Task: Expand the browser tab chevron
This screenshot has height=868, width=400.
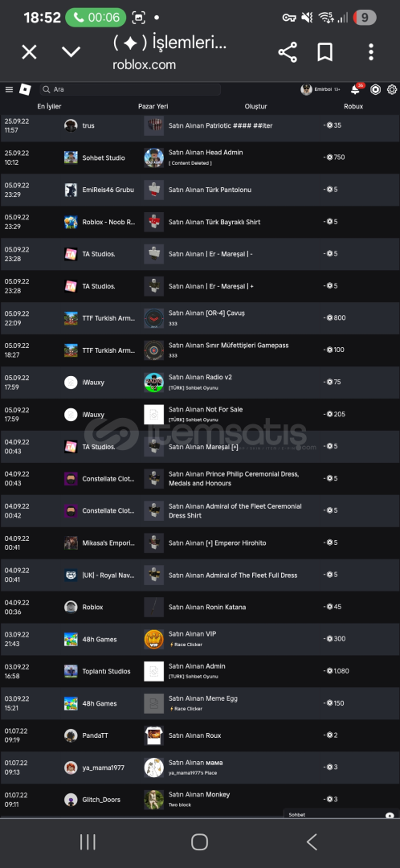Action: (71, 52)
